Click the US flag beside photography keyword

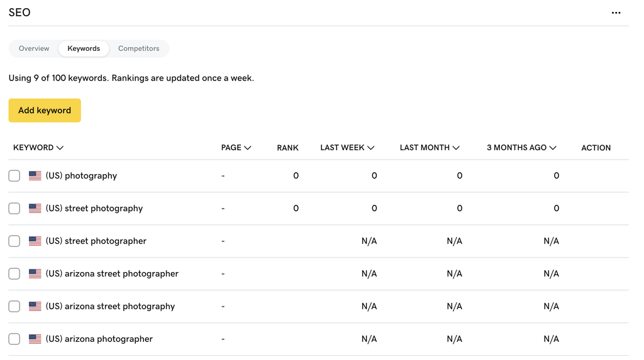[x=35, y=176]
